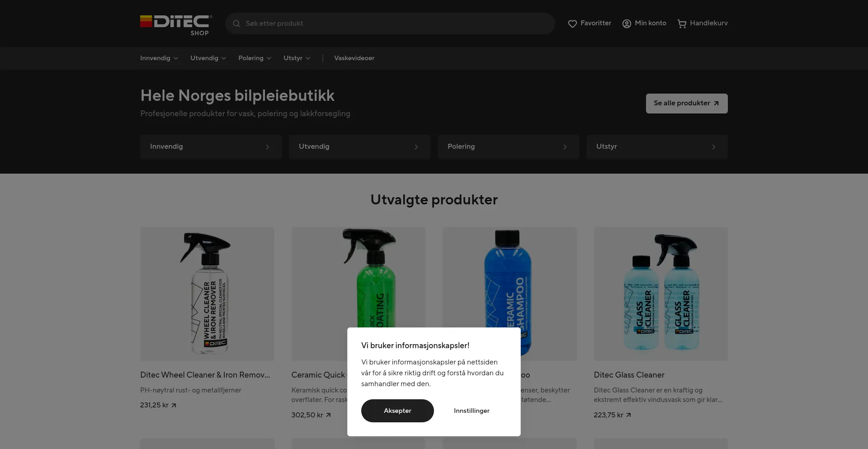Focus the Søk etter produkt field
Image resolution: width=868 pixels, height=449 pixels.
point(390,24)
